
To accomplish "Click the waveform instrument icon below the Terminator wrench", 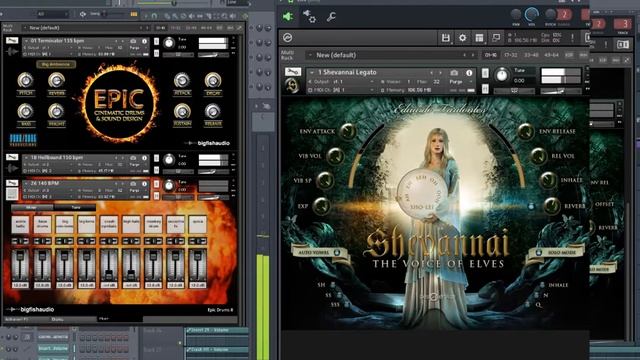I will 12,52.
